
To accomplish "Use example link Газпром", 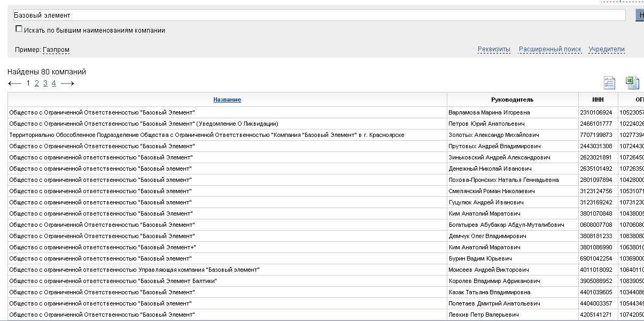I will coord(56,50).
